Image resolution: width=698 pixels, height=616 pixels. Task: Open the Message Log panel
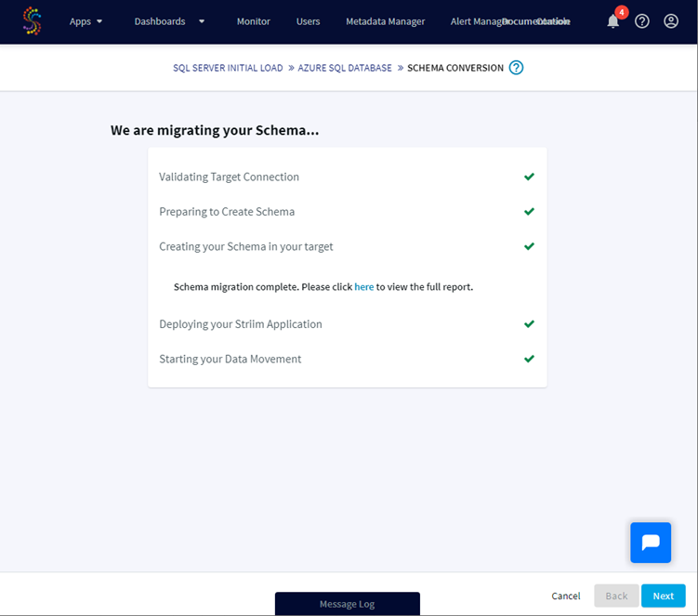[348, 604]
